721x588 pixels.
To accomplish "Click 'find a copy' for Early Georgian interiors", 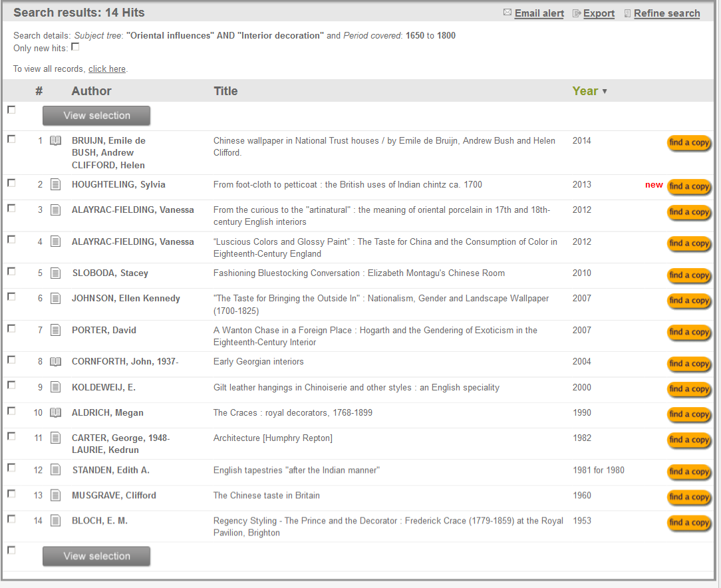I will pyautogui.click(x=689, y=364).
